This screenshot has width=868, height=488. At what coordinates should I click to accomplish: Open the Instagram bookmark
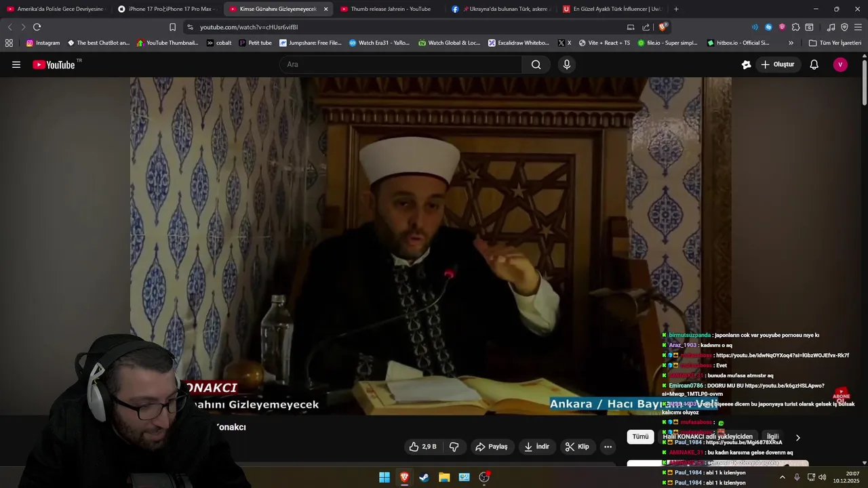(43, 43)
